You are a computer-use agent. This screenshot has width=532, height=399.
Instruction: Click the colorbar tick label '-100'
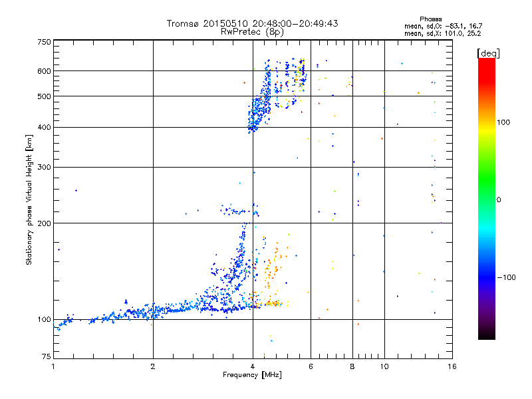(x=506, y=277)
